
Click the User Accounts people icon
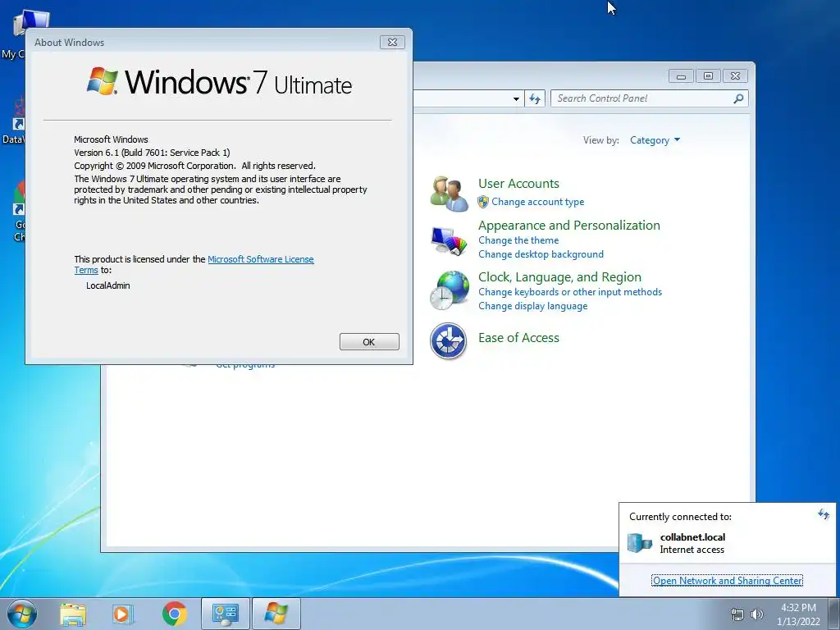point(449,193)
